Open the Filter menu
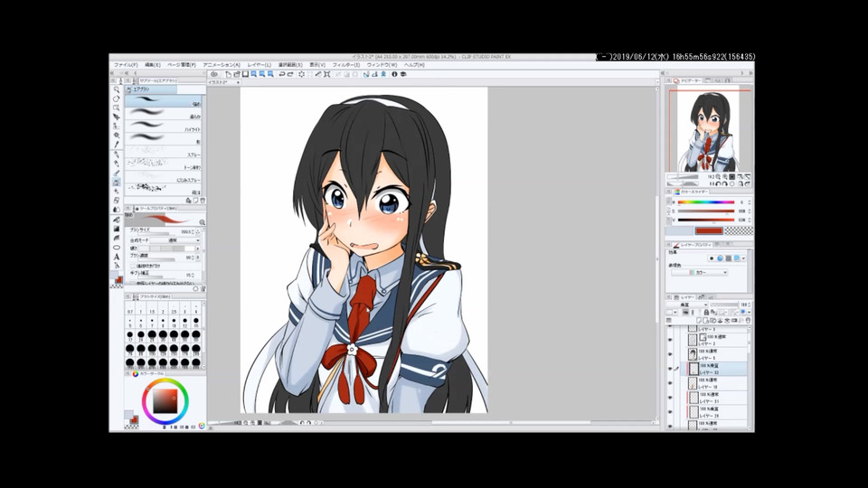Viewport: 868px width, 488px height. (346, 65)
